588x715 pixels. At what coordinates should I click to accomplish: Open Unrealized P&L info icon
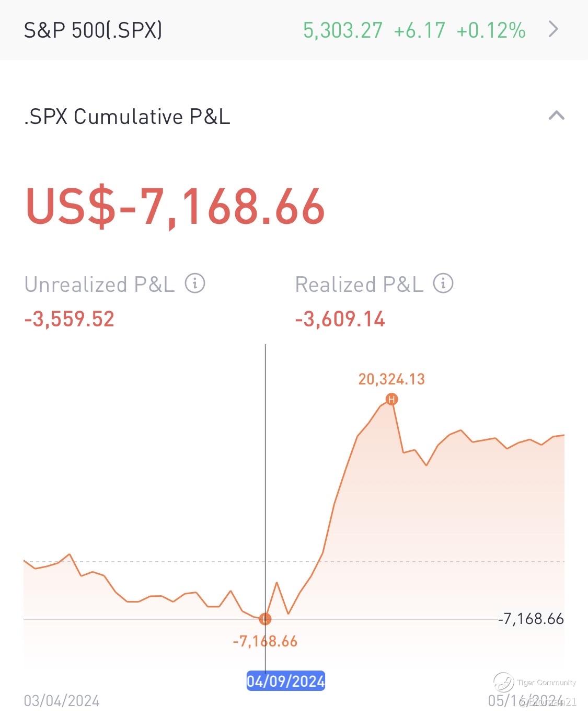(x=195, y=283)
